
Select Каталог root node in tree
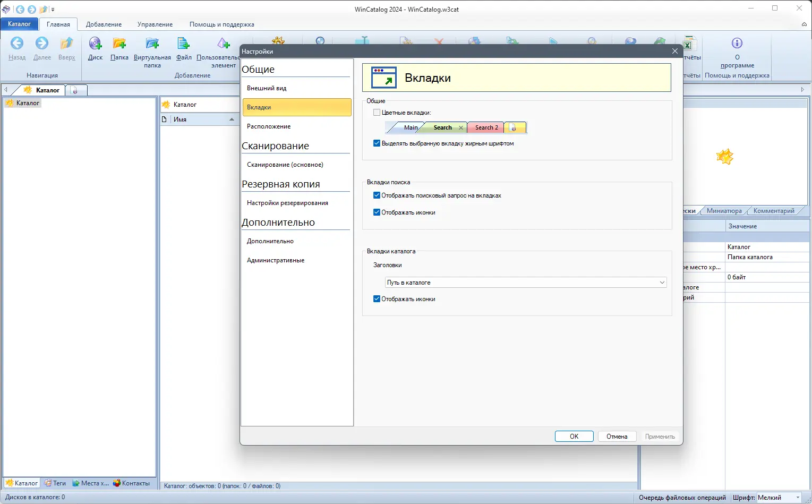pyautogui.click(x=23, y=103)
